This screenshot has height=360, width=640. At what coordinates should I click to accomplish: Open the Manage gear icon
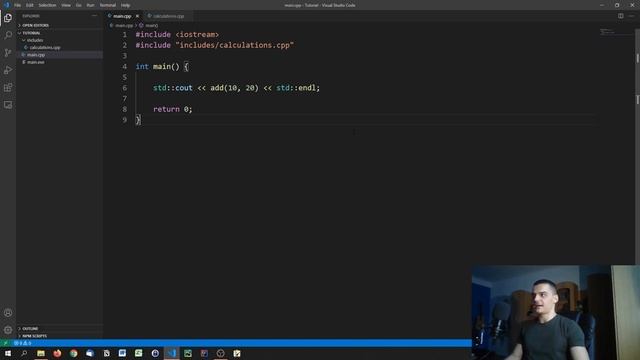click(x=8, y=329)
